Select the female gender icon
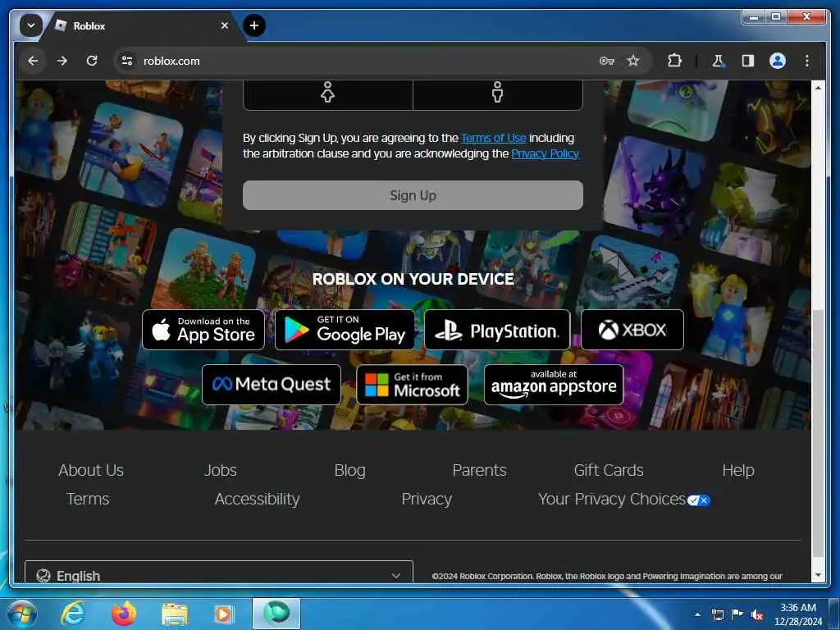The width and height of the screenshot is (840, 630). coord(327,92)
